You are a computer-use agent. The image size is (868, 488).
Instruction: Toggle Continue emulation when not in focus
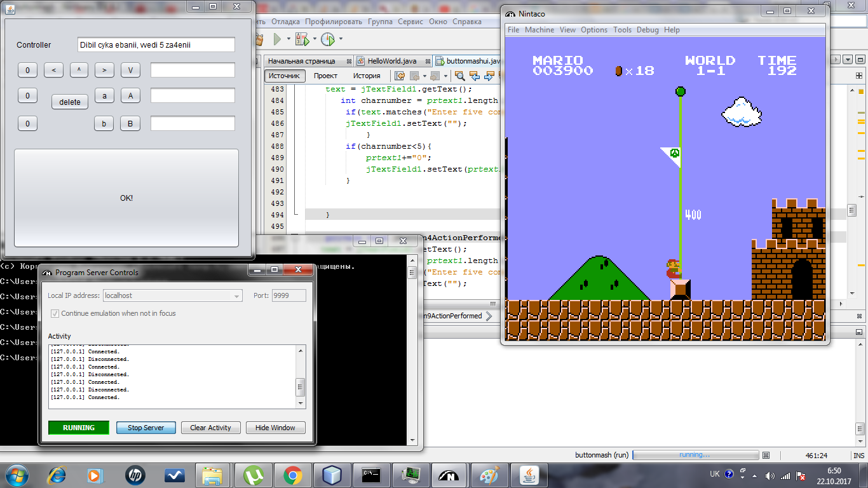(x=55, y=313)
